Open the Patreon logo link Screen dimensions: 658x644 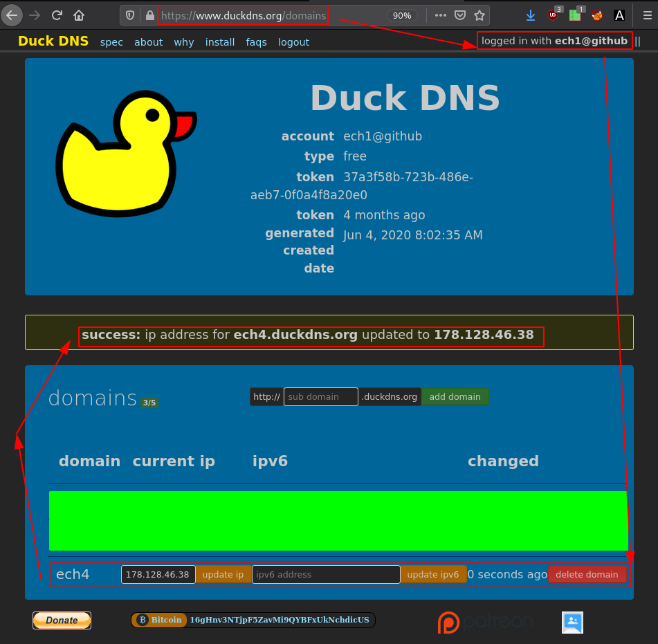click(485, 622)
